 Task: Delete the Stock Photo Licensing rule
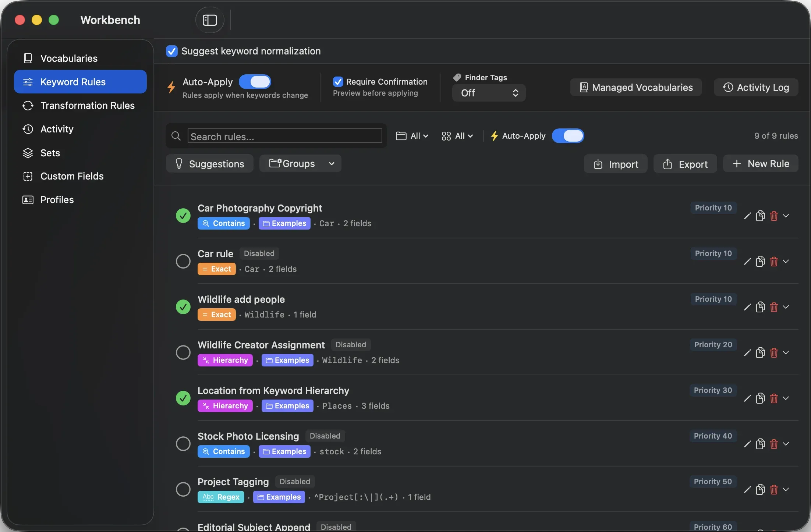[x=774, y=444]
